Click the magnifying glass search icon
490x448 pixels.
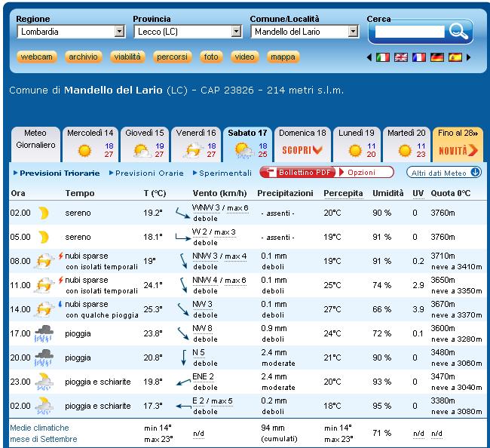[458, 31]
